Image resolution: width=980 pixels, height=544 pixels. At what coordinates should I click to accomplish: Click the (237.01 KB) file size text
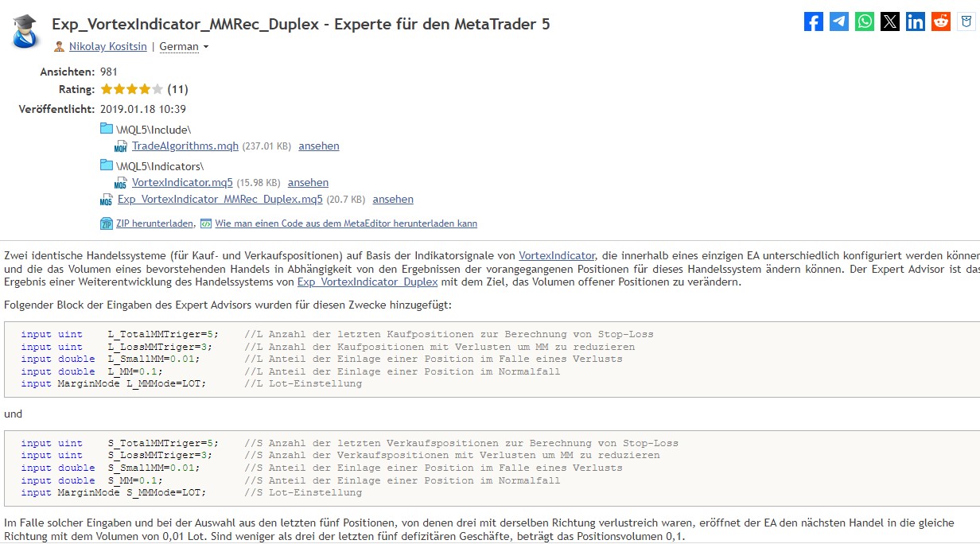click(x=266, y=146)
